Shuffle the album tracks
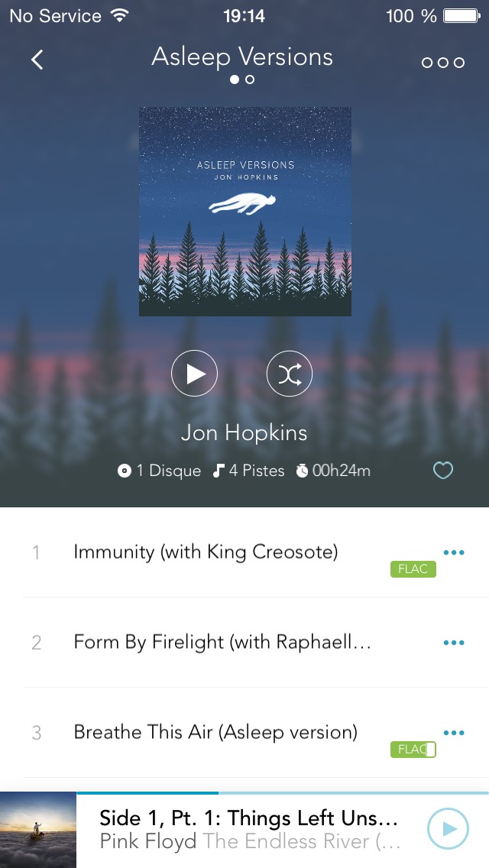Screen dimensions: 489x868 [x=289, y=374]
